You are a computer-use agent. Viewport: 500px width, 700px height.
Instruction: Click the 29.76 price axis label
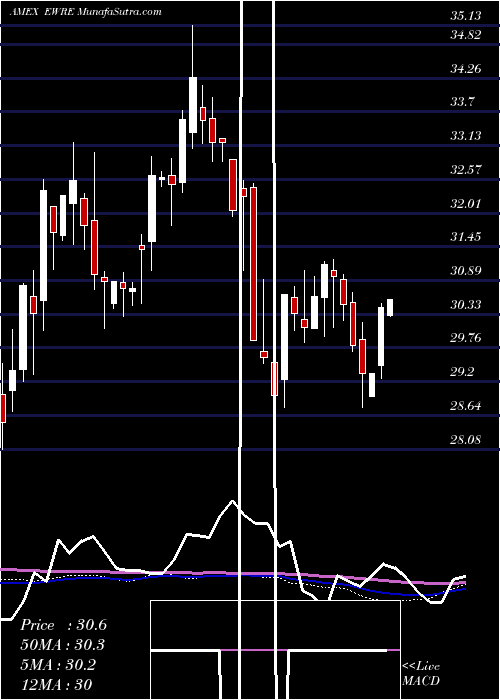[x=466, y=338]
